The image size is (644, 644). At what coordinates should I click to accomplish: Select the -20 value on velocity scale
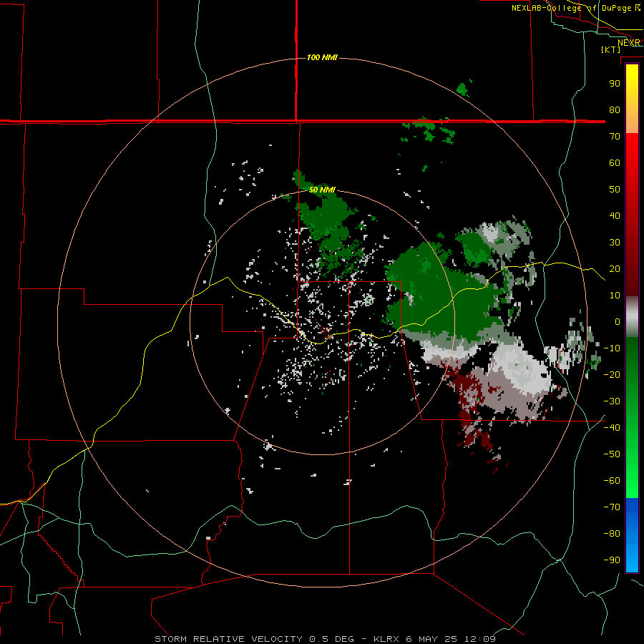612,374
